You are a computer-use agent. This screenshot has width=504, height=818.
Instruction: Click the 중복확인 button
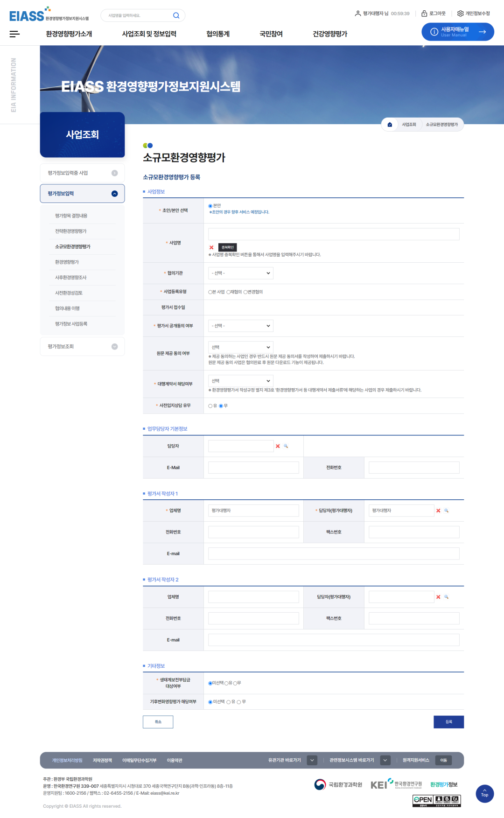228,247
